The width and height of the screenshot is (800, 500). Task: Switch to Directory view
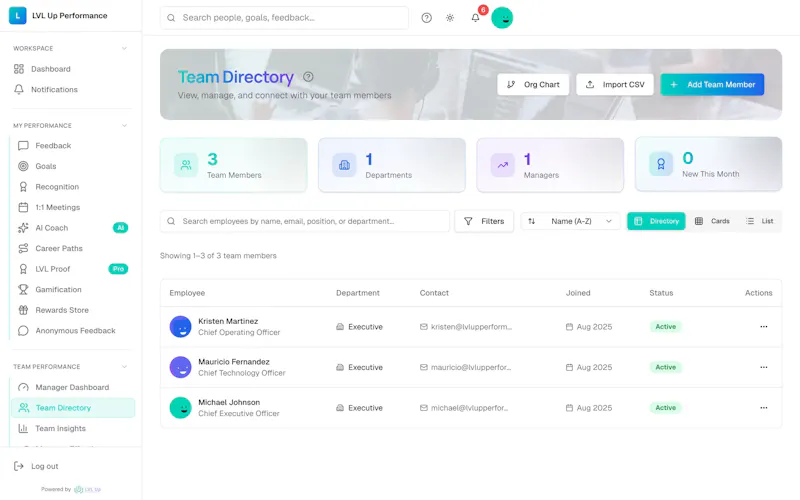point(656,221)
